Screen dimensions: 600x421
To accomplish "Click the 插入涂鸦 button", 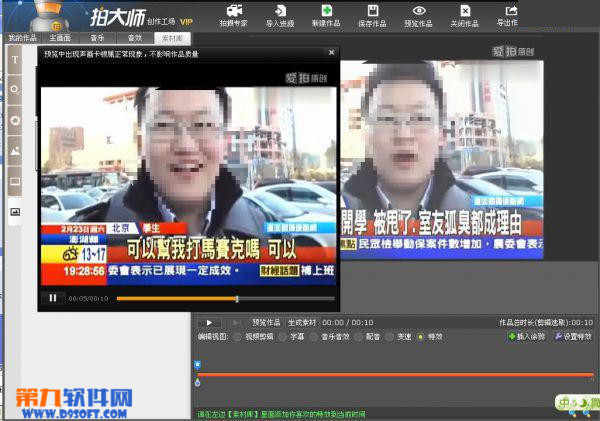I will (x=527, y=336).
